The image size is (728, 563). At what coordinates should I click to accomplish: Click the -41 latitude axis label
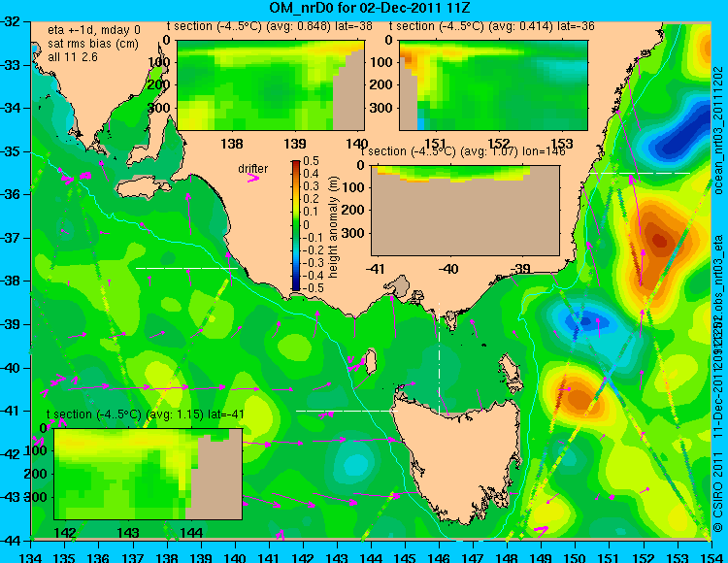click(x=11, y=411)
